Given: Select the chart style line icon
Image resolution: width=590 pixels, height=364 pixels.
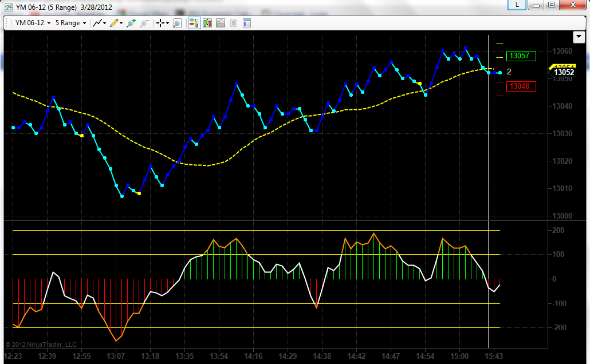Looking at the screenshot, I should coord(97,23).
